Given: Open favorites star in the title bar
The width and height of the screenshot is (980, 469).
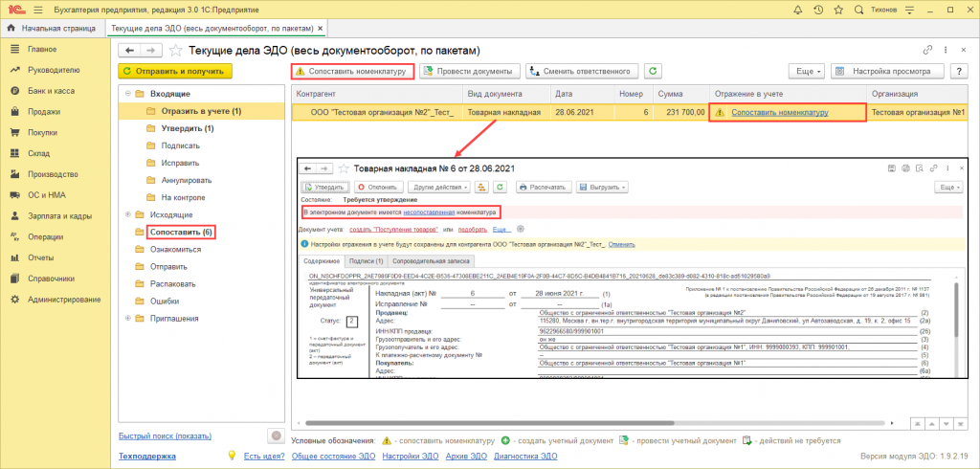Looking at the screenshot, I should pos(838,10).
